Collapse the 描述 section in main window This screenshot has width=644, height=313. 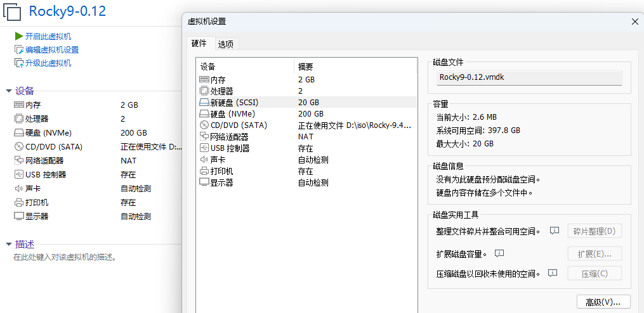click(9, 245)
